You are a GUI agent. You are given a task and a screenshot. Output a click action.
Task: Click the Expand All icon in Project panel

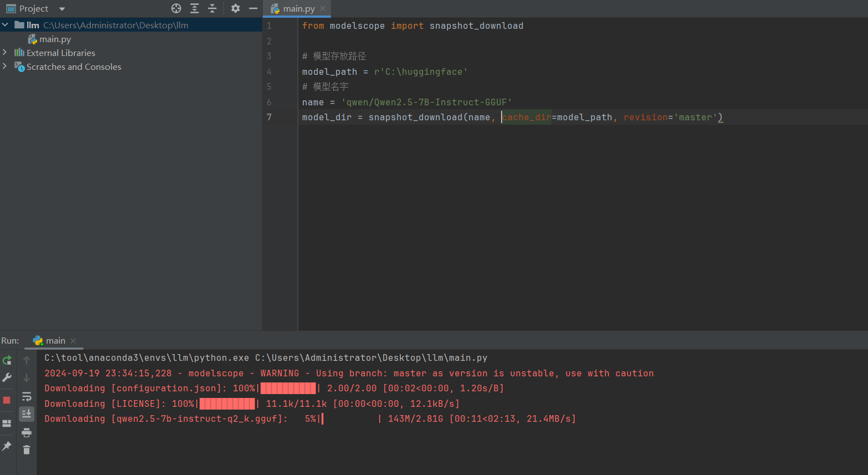coord(195,8)
